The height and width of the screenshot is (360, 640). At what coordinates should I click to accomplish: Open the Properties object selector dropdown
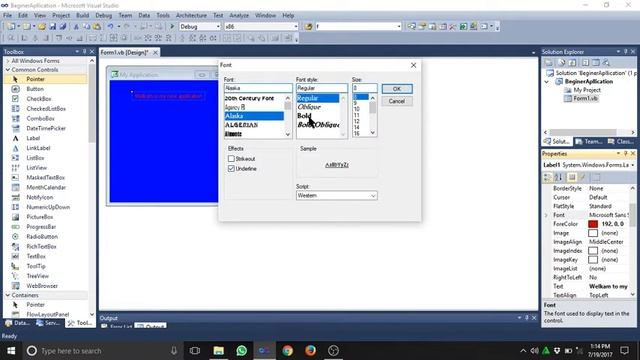[x=633, y=165]
